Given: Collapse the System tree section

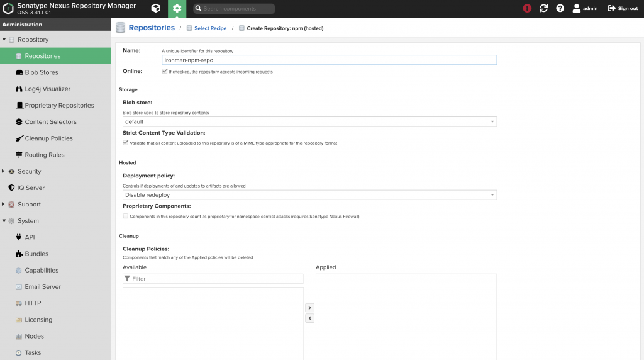Looking at the screenshot, I should click(x=4, y=221).
